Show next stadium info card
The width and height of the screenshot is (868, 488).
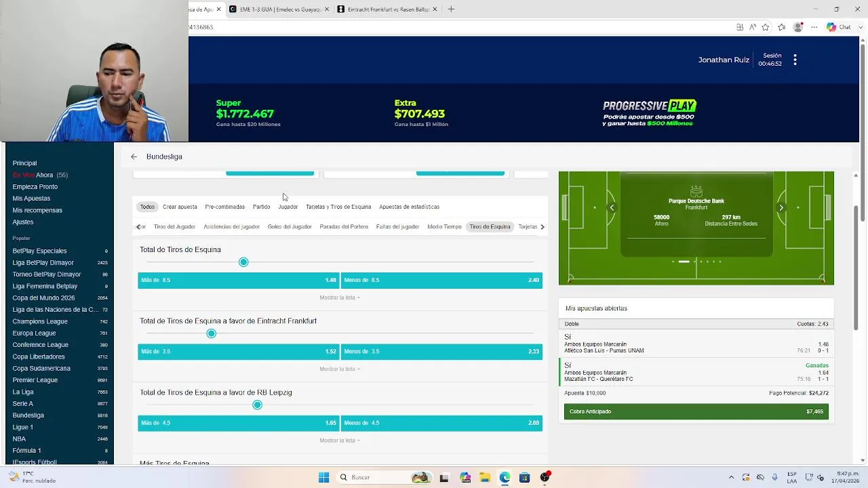781,208
